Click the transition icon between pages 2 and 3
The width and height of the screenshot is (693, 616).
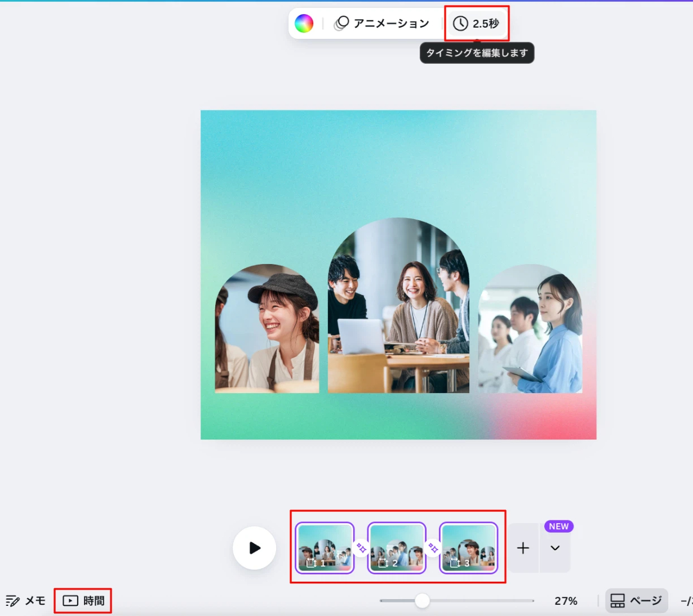[433, 547]
